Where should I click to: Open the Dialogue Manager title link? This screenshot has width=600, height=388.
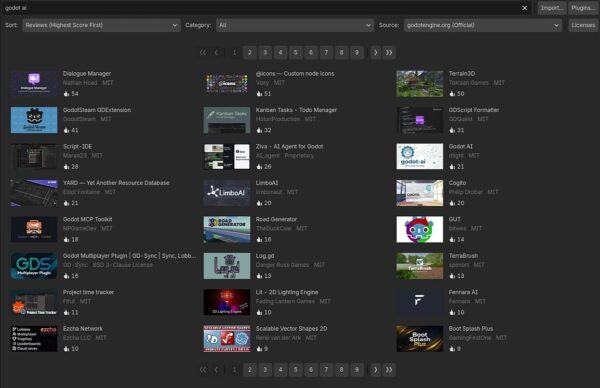click(x=87, y=73)
